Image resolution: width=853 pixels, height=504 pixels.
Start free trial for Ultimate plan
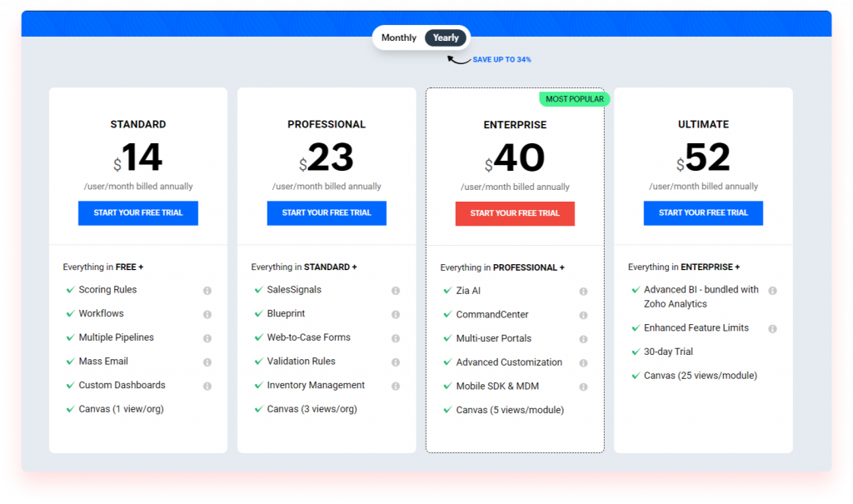[x=703, y=212]
